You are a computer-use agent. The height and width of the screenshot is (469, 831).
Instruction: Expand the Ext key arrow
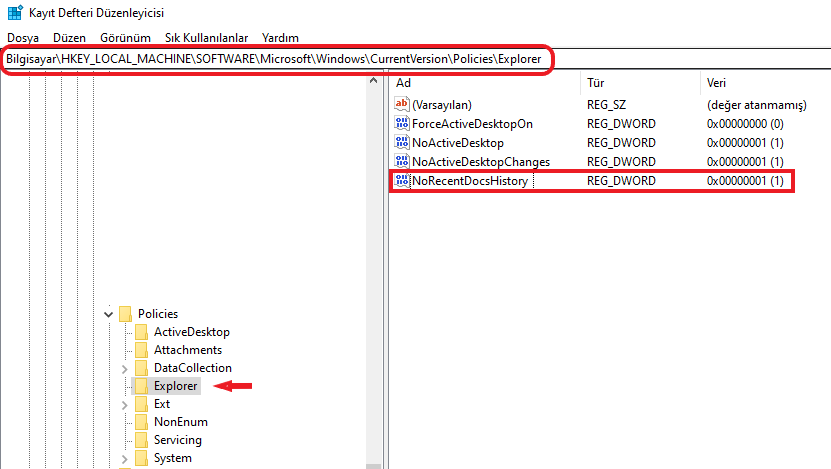coord(124,404)
